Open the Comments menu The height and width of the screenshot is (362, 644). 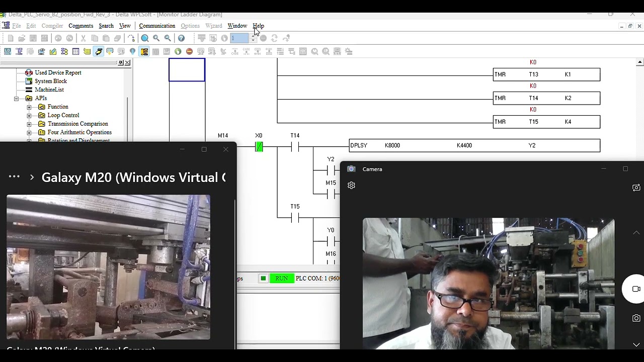pos(80,26)
